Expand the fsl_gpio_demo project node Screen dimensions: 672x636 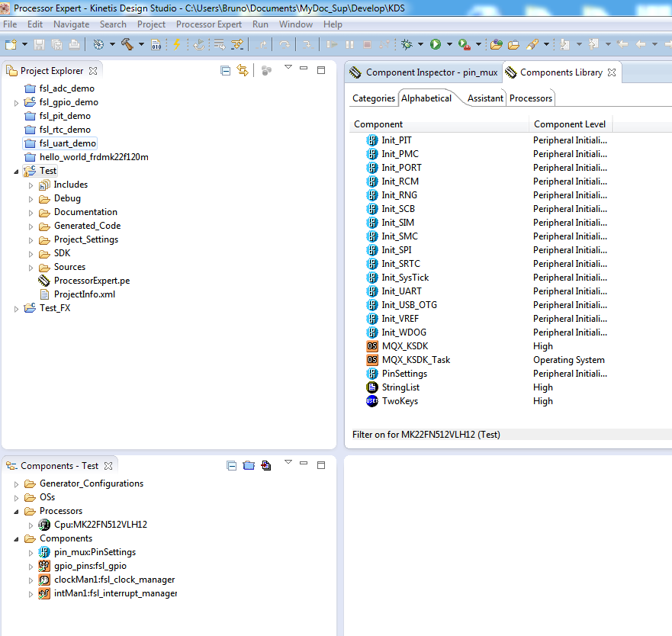coord(16,103)
